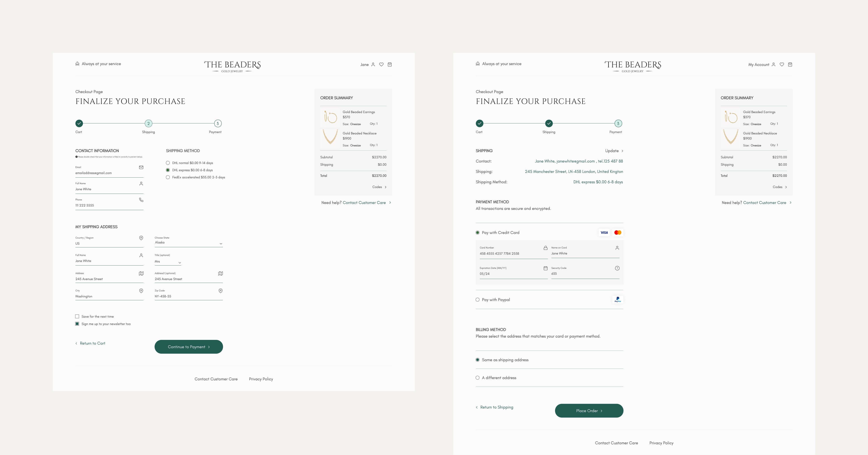
Task: Expand Codes in left Order Summary
Action: click(x=379, y=187)
